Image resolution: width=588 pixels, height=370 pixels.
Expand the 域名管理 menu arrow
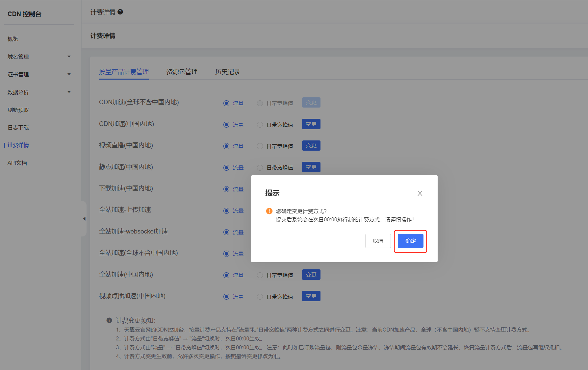69,57
